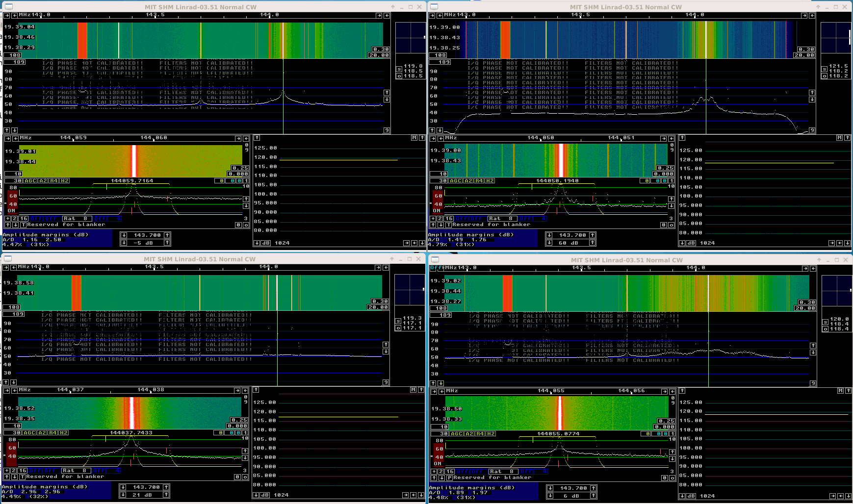
Task: Click the '16' box in the 144037.7433 window
Action: click(23, 471)
